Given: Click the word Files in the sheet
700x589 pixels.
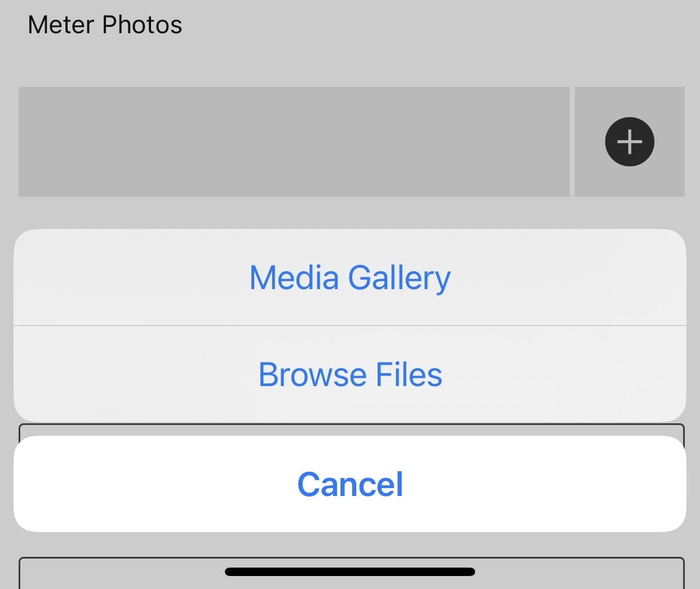Looking at the screenshot, I should pyautogui.click(x=409, y=374).
